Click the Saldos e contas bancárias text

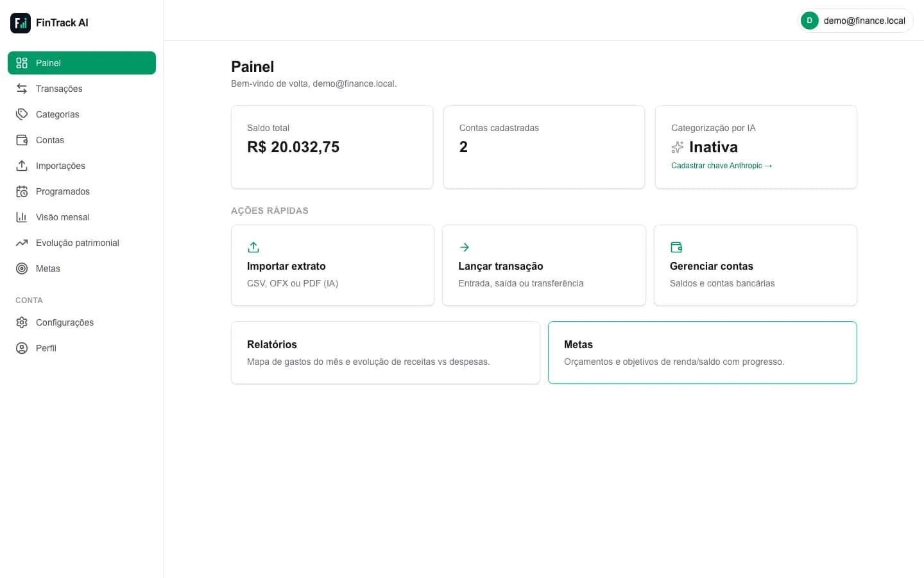[x=722, y=283]
